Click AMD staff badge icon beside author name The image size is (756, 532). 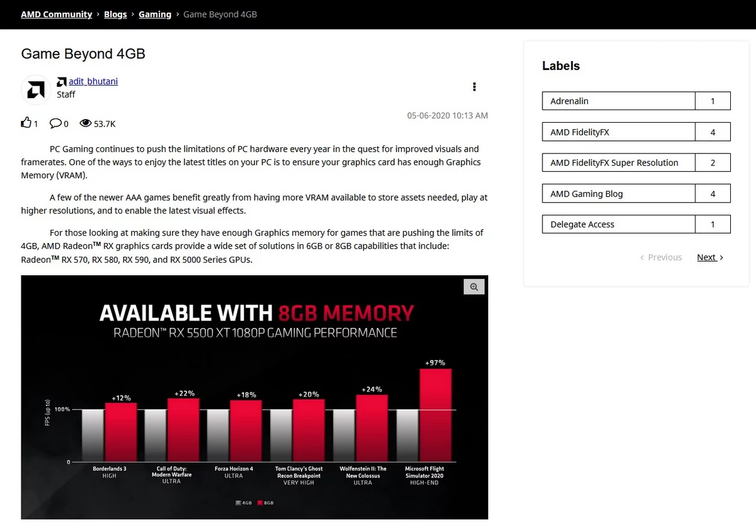point(62,82)
